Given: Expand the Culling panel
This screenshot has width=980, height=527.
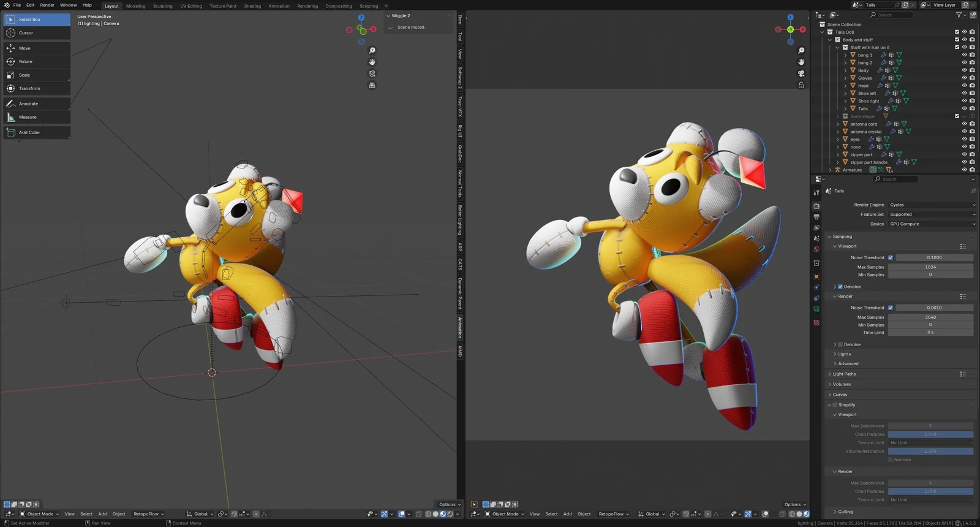Looking at the screenshot, I should tap(845, 512).
